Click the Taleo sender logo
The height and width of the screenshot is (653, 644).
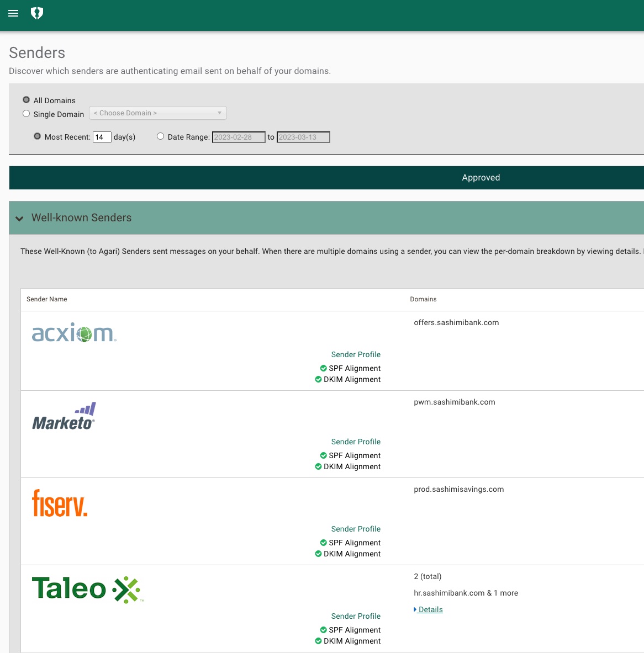[87, 589]
